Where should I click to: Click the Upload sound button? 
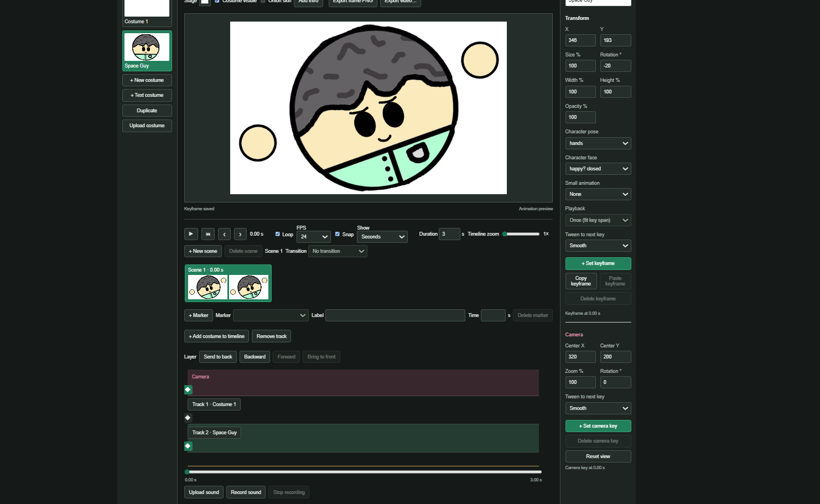click(x=204, y=492)
